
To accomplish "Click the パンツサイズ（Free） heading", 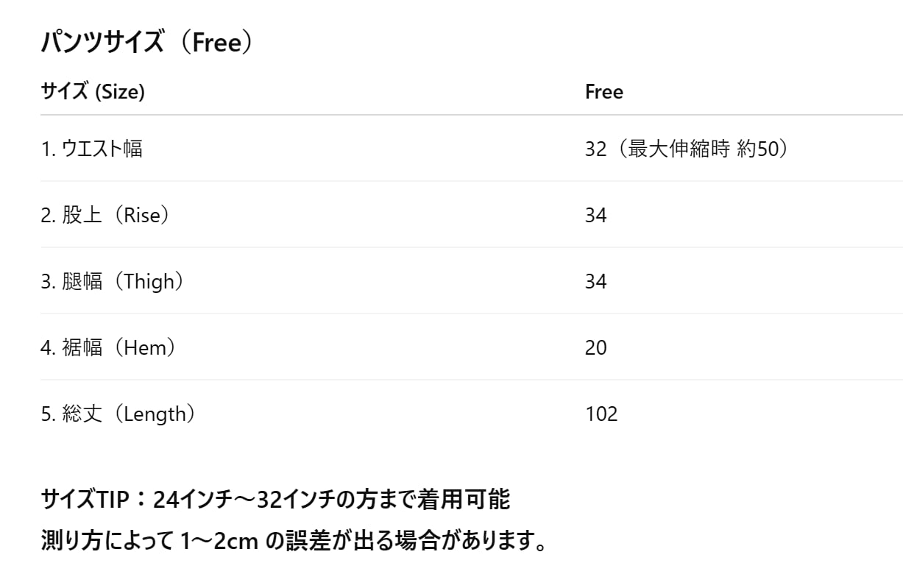I will [147, 43].
